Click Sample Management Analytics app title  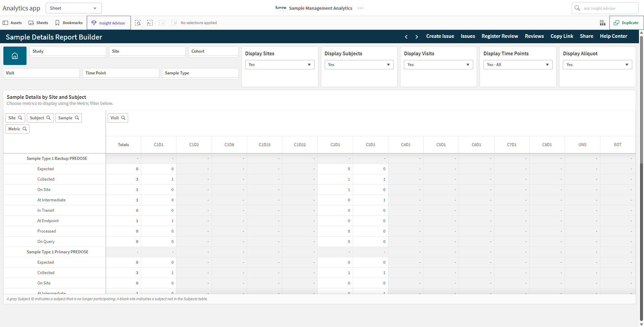tap(321, 8)
